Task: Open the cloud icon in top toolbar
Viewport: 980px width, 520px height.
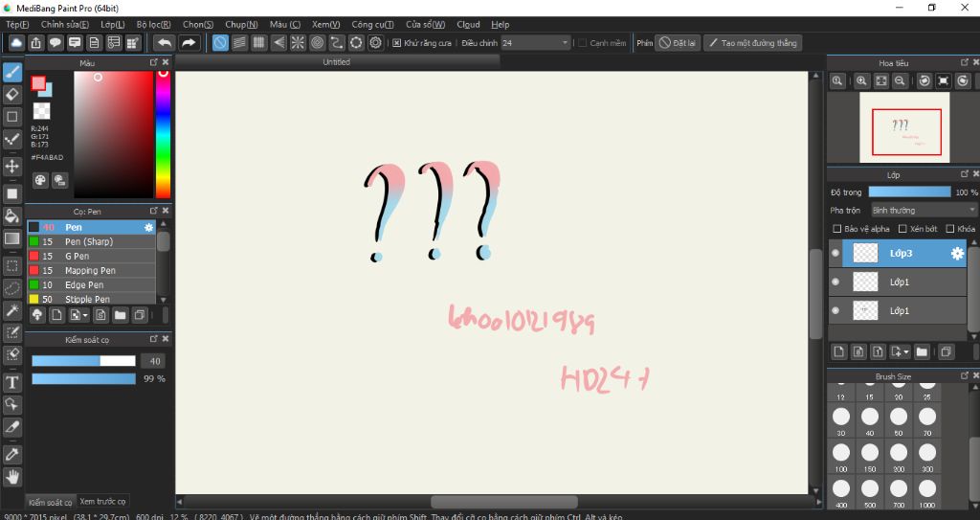Action: point(16,42)
